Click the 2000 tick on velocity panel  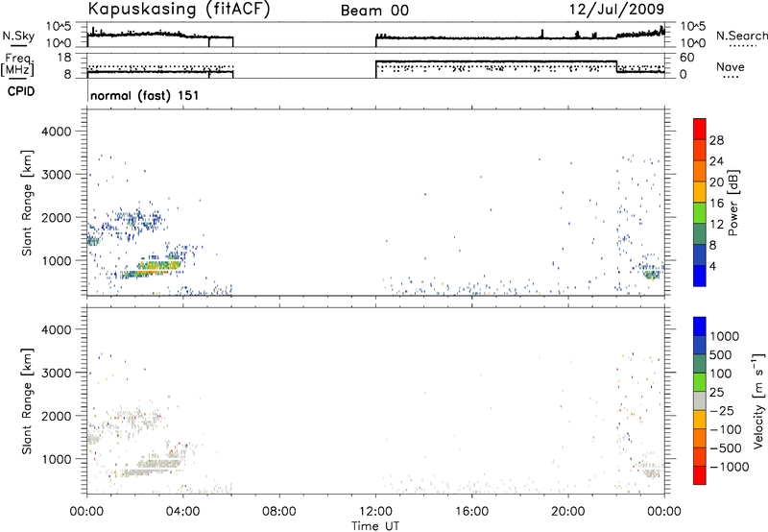tap(56, 416)
